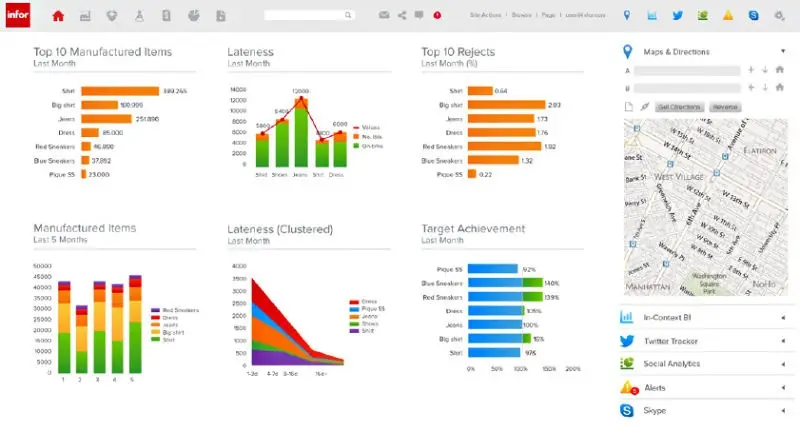800x427 pixels.
Task: Expand the Twitter Tracker panel
Action: 783,341
